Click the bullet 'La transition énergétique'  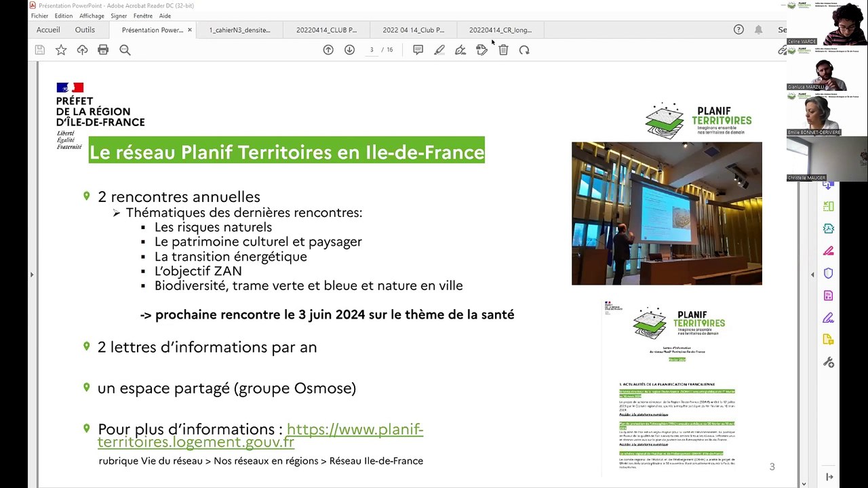tap(231, 257)
